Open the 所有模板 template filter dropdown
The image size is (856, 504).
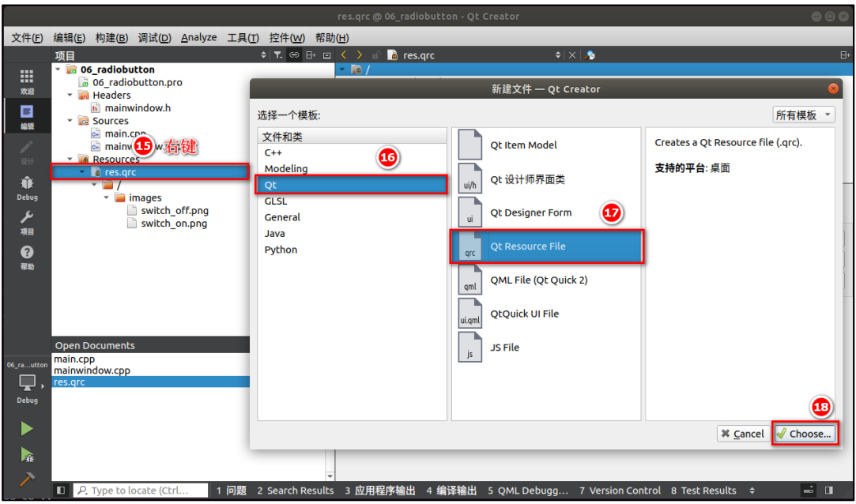click(x=804, y=115)
